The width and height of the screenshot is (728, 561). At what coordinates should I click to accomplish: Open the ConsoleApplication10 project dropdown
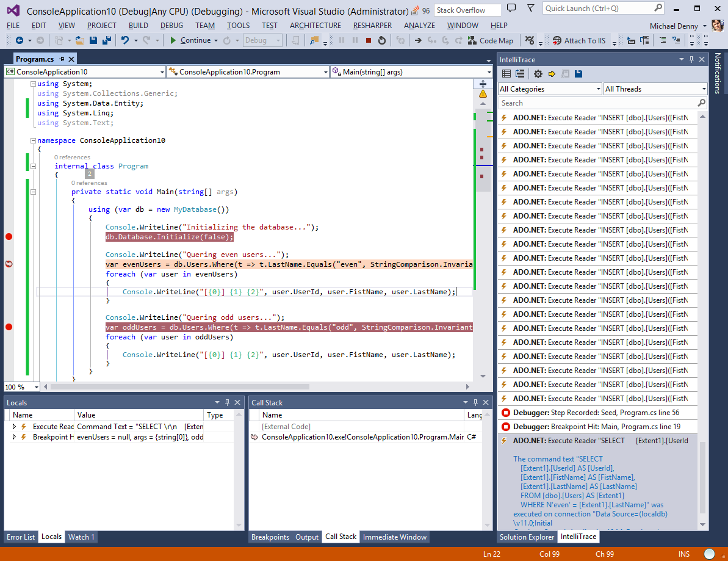point(85,72)
